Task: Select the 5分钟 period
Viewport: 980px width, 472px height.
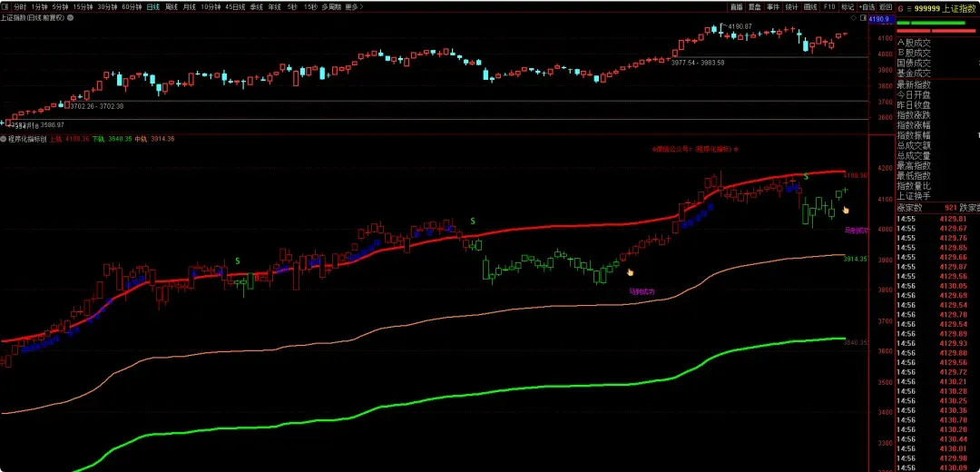Action: coord(60,7)
